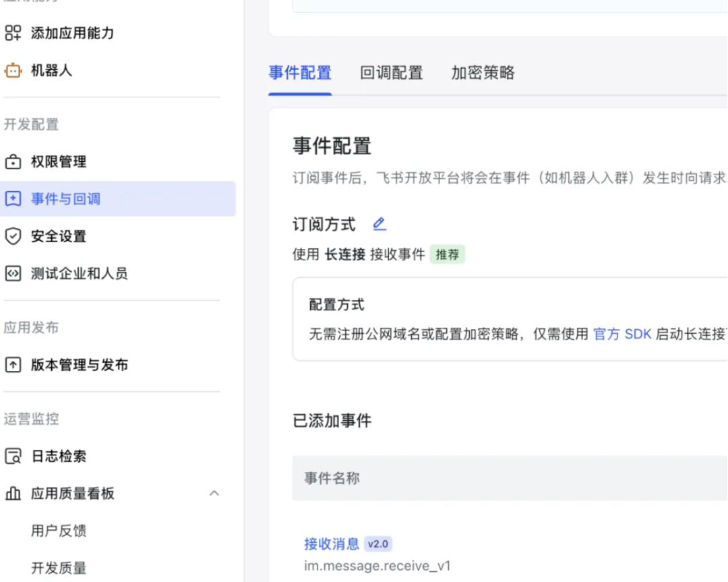
Task: Click the v2.0 version badge
Action: point(379,544)
